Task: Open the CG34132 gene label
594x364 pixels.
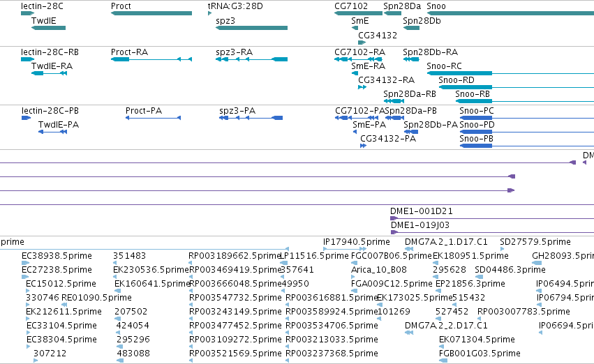Action: point(378,35)
